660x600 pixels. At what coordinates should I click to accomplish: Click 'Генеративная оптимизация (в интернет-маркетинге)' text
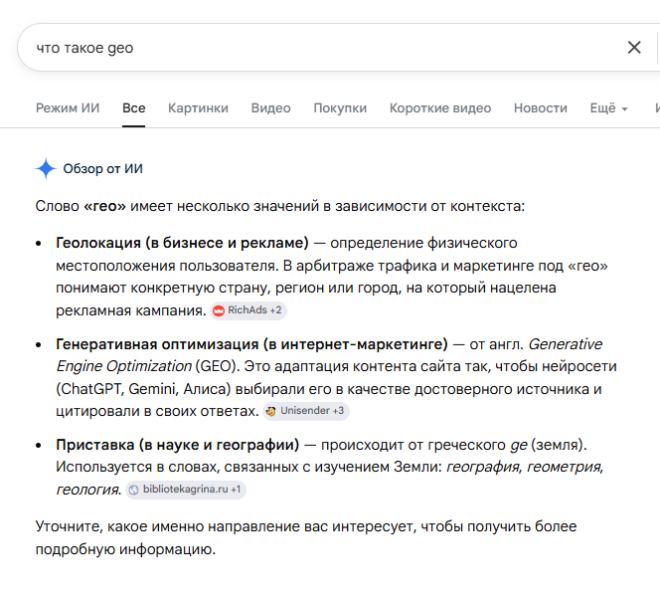coord(252,344)
